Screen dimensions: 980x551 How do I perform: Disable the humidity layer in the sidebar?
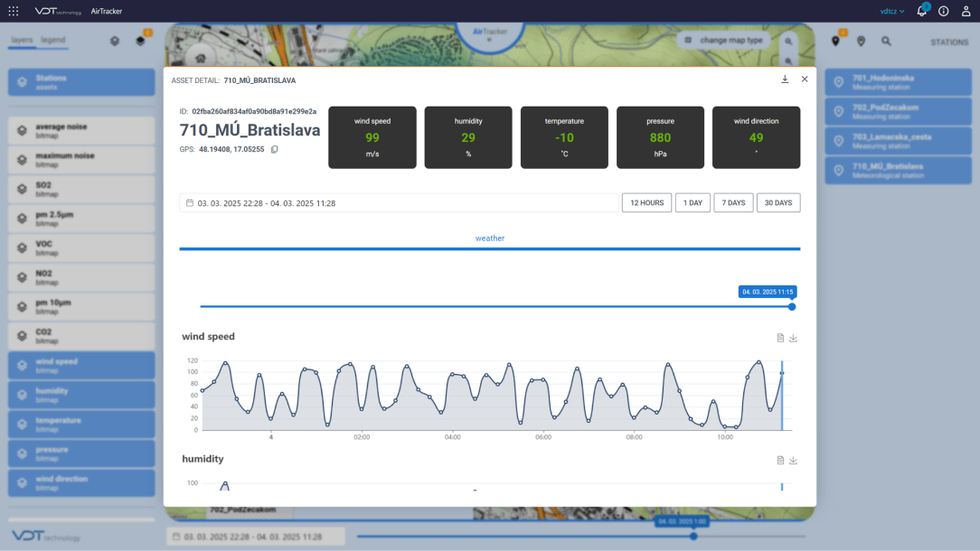coord(81,395)
